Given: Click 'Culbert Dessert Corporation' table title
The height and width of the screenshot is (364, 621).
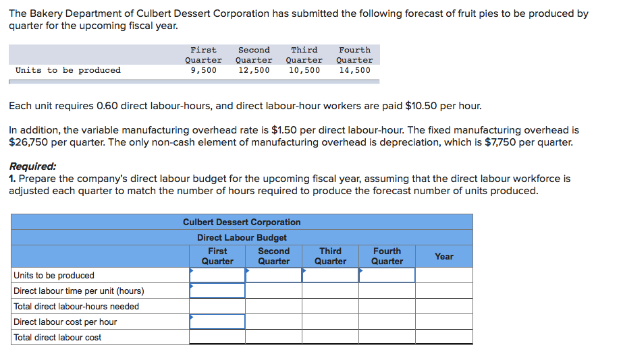Looking at the screenshot, I should click(x=242, y=222).
